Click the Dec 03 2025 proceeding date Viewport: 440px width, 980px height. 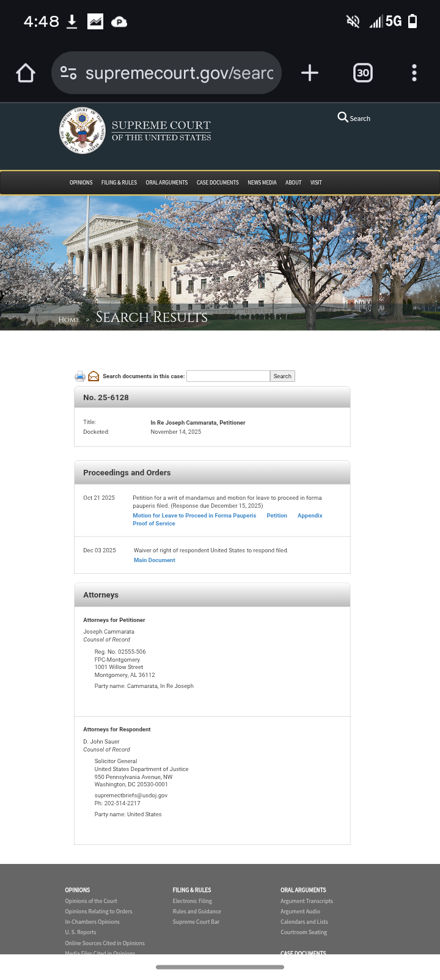99,550
